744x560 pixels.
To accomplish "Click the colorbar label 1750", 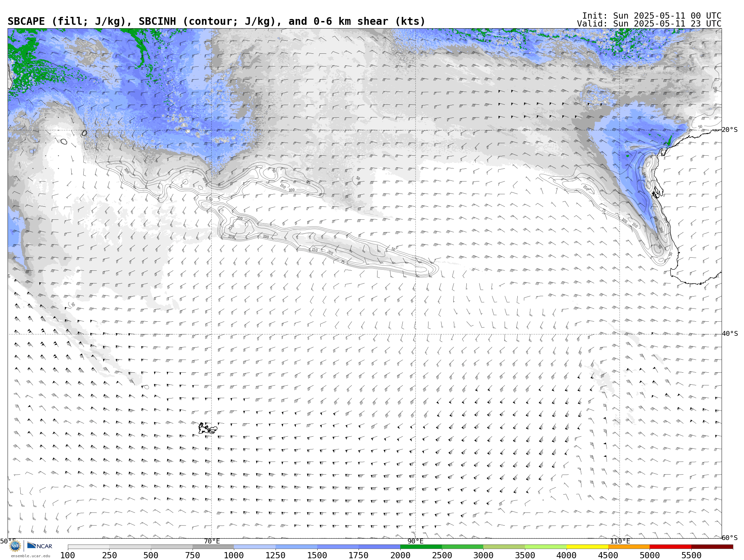I will pos(359,555).
